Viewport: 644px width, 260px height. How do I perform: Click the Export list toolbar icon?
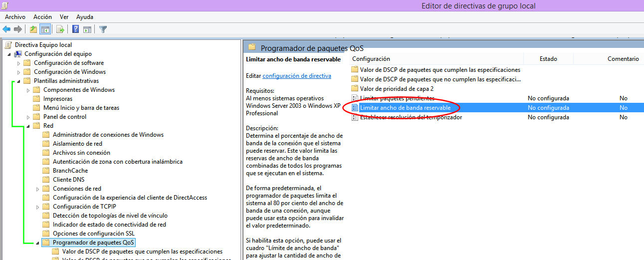[60, 29]
